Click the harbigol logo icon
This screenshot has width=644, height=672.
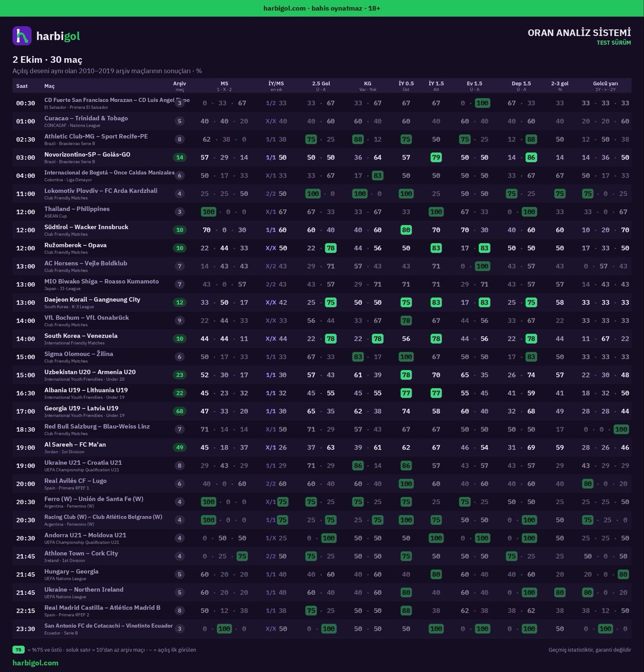coord(22,36)
